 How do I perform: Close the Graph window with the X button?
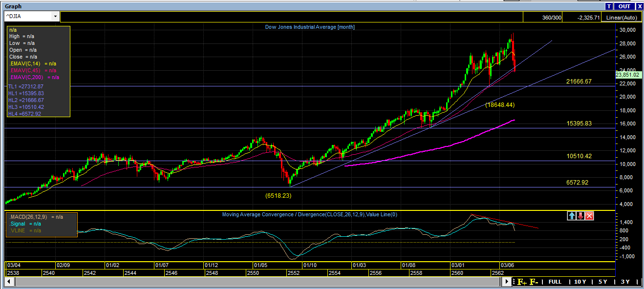click(640, 6)
